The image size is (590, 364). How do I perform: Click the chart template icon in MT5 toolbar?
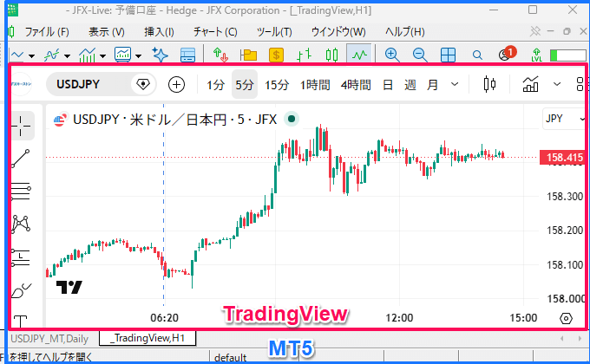point(122,55)
